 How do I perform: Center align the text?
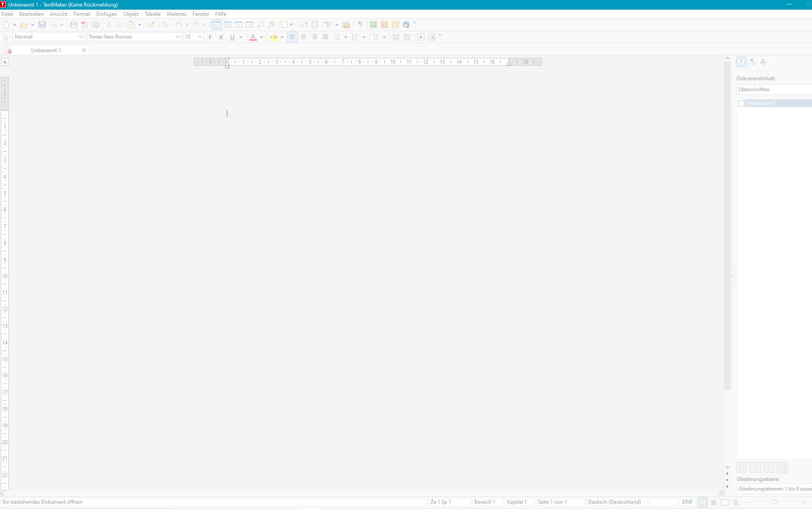pos(303,37)
